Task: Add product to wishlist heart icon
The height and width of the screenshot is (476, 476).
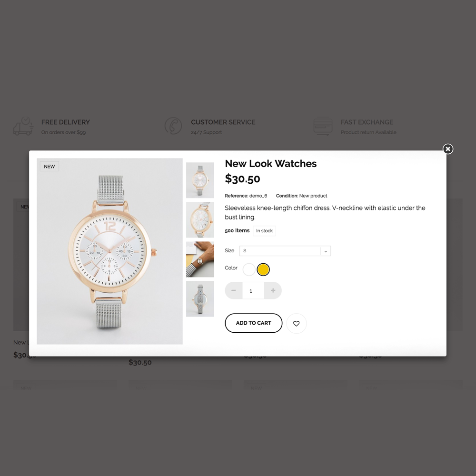Action: [x=296, y=323]
